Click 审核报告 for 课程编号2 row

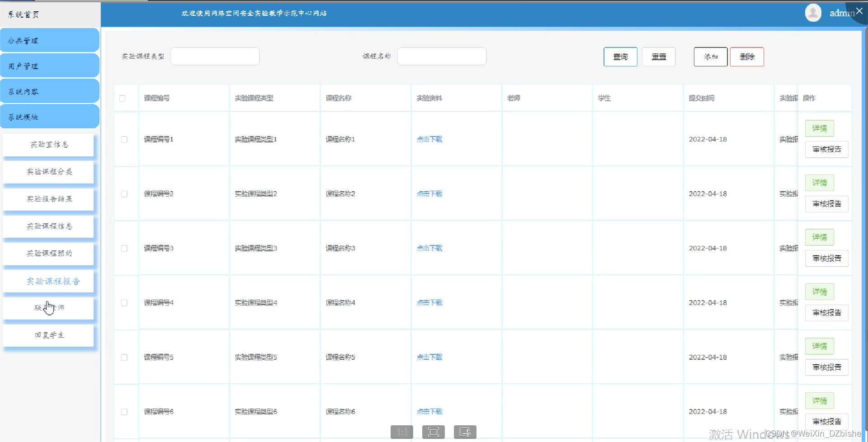pos(827,204)
